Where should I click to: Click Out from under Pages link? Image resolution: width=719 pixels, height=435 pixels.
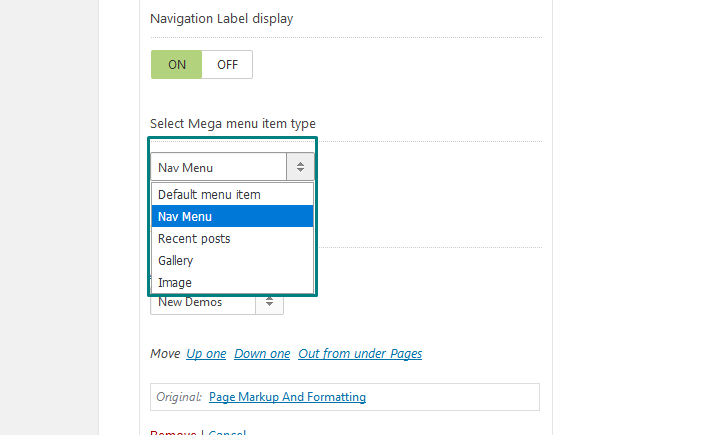(360, 354)
